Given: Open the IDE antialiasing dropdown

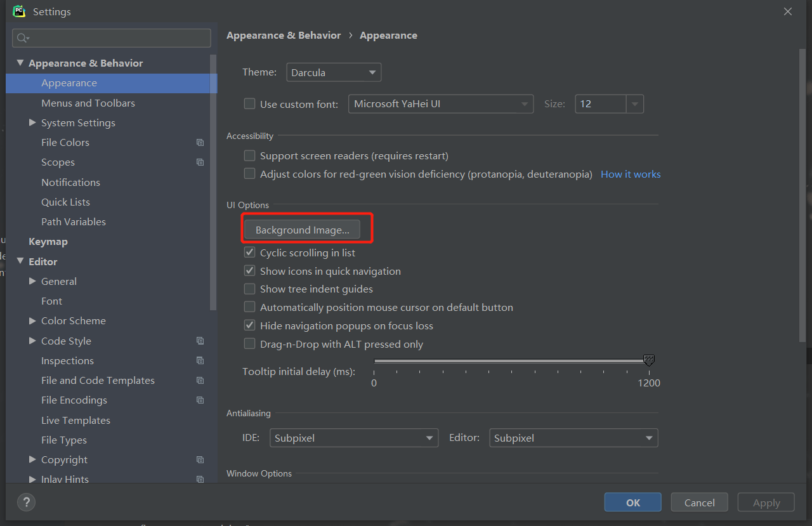Looking at the screenshot, I should click(x=353, y=437).
